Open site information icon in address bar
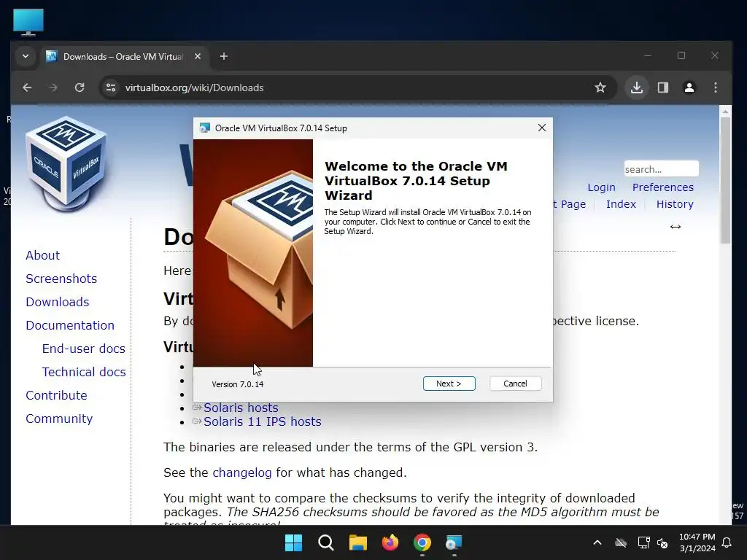Image resolution: width=747 pixels, height=560 pixels. pyautogui.click(x=111, y=87)
